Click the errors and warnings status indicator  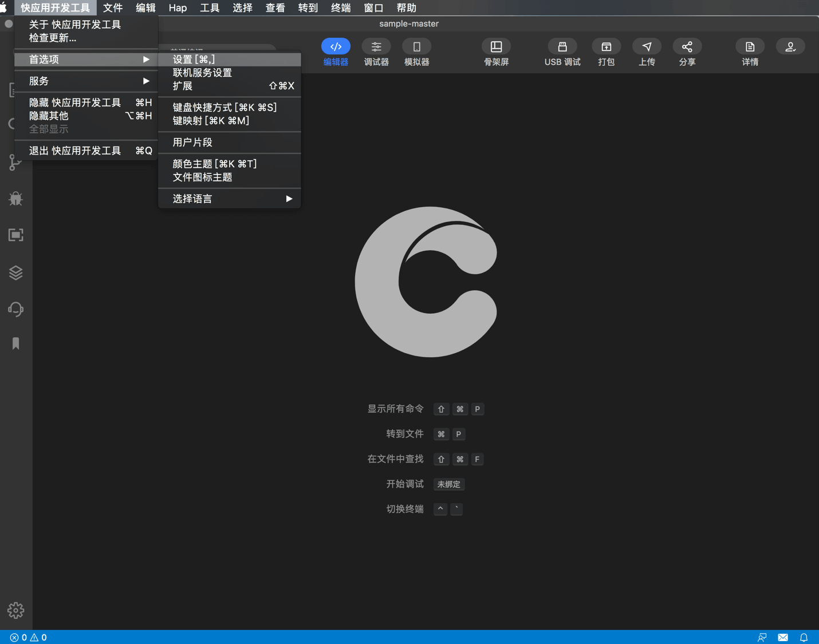click(28, 637)
